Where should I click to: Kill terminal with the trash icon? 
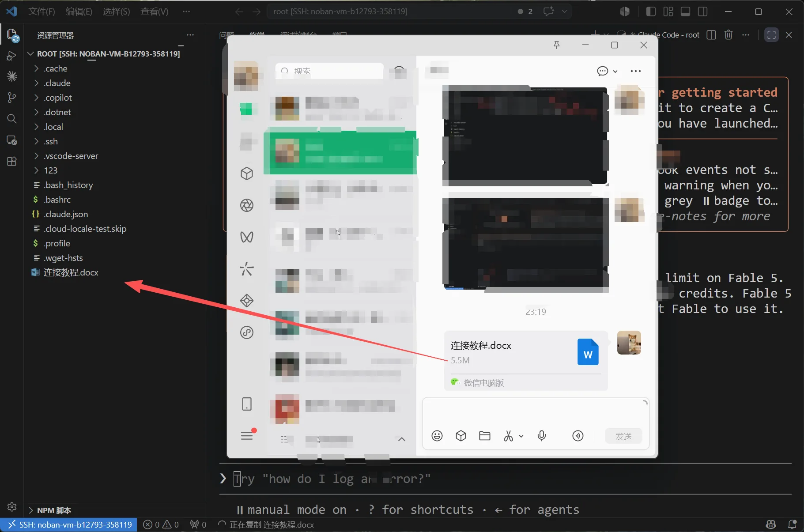tap(729, 35)
